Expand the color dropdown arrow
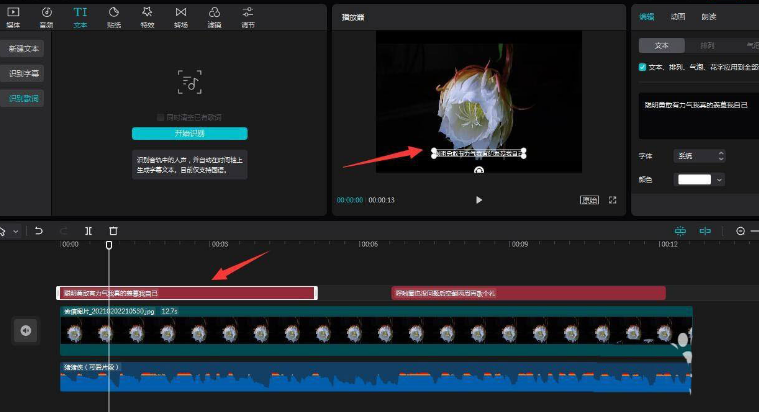The width and height of the screenshot is (759, 412). (719, 180)
